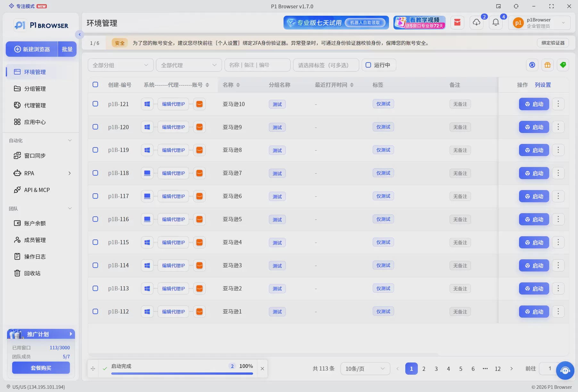578x392 pixels.
Task: Check the box for row p1B-118
Action: click(x=95, y=173)
